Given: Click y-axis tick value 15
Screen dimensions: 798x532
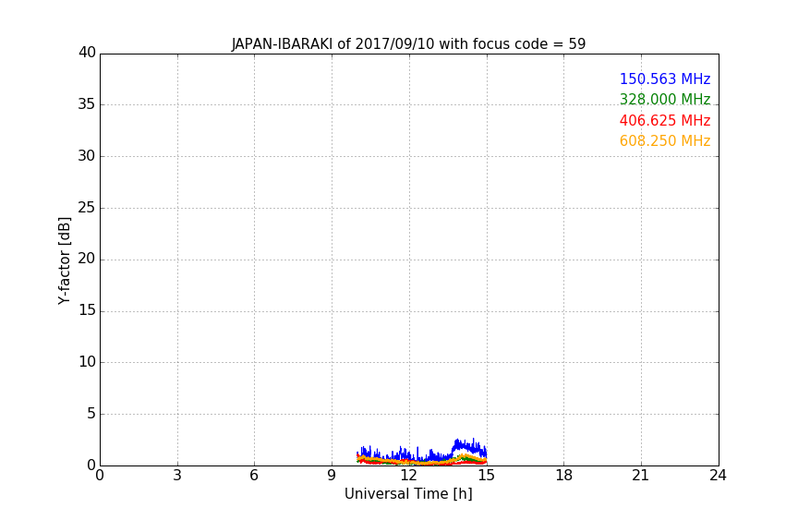Looking at the screenshot, I should click(x=87, y=310).
